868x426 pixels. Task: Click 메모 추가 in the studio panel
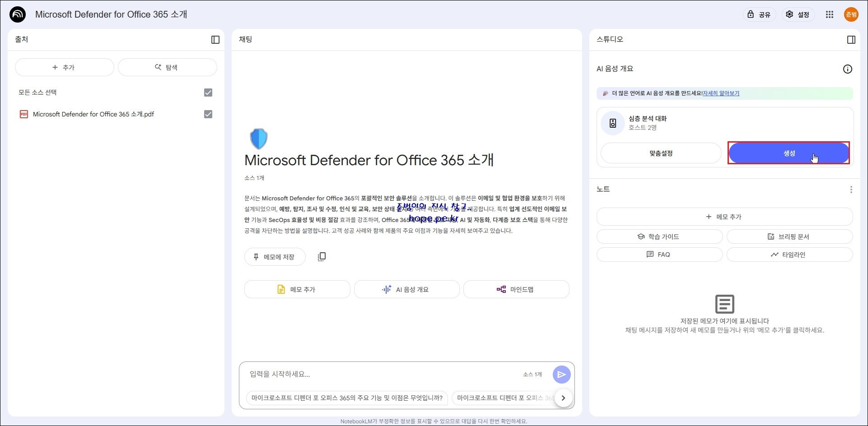pyautogui.click(x=724, y=217)
